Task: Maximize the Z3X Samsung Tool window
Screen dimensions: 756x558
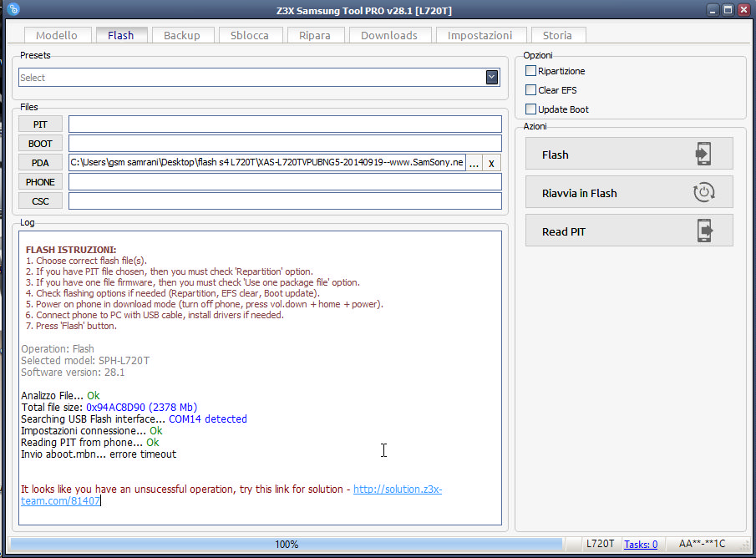Action: pyautogui.click(x=728, y=10)
